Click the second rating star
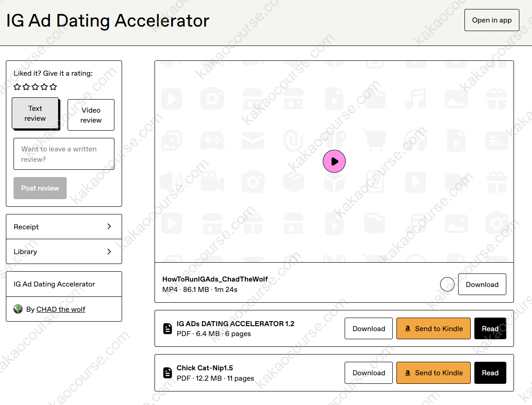The height and width of the screenshot is (405, 532). point(26,86)
